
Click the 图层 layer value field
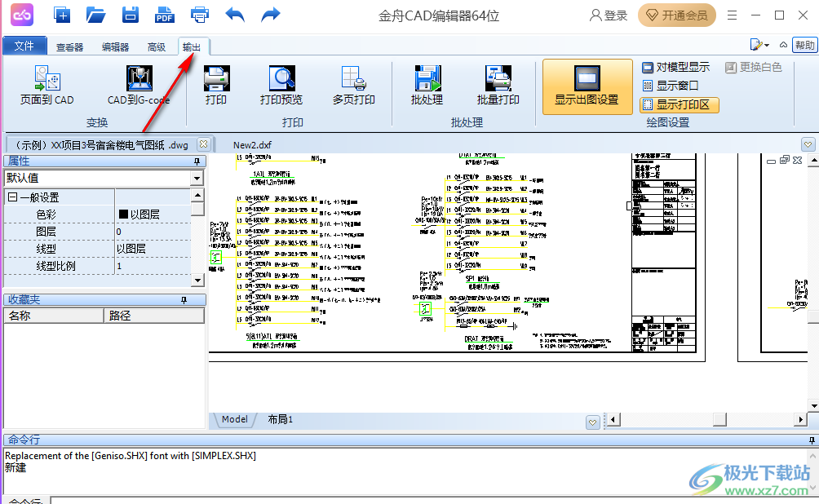[153, 232]
